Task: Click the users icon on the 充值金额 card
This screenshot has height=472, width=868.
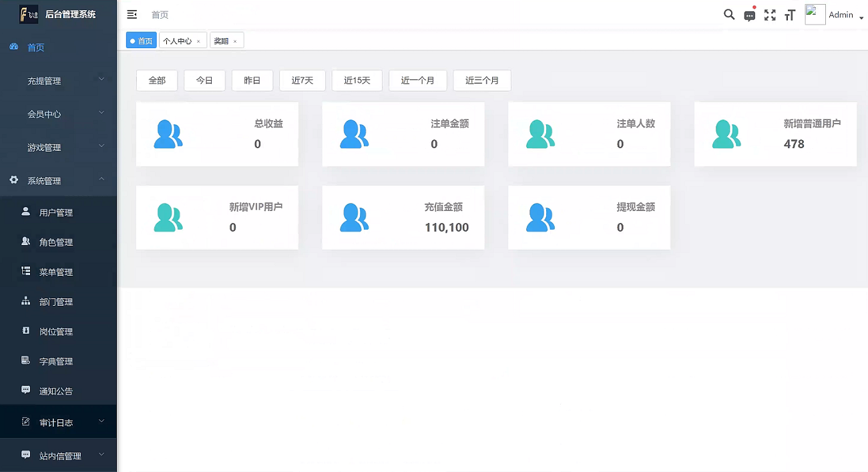Action: [x=355, y=218]
